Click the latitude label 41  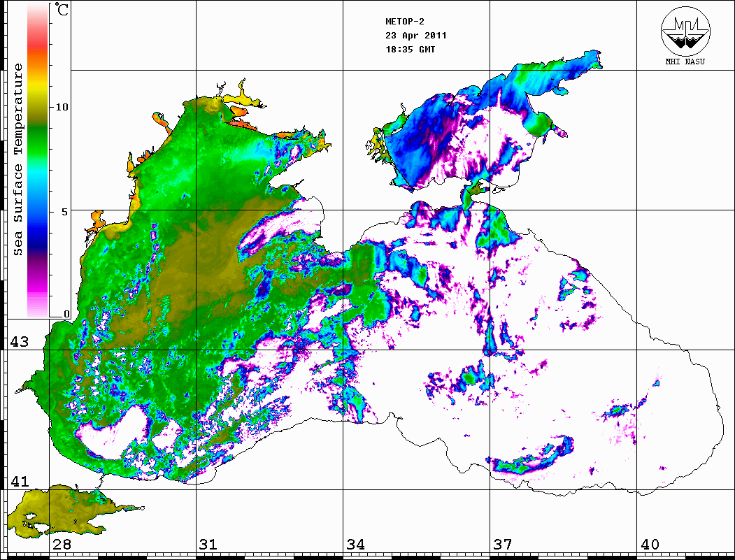pyautogui.click(x=19, y=482)
